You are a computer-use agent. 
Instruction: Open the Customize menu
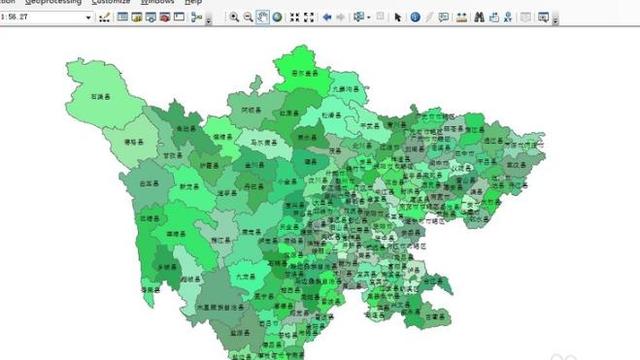pyautogui.click(x=111, y=2)
